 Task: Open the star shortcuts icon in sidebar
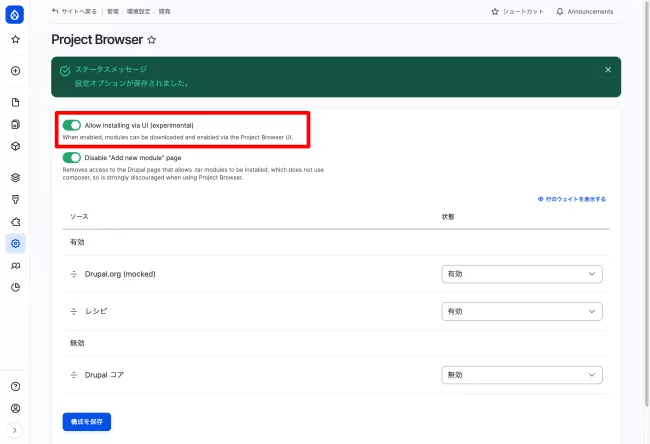tap(15, 39)
